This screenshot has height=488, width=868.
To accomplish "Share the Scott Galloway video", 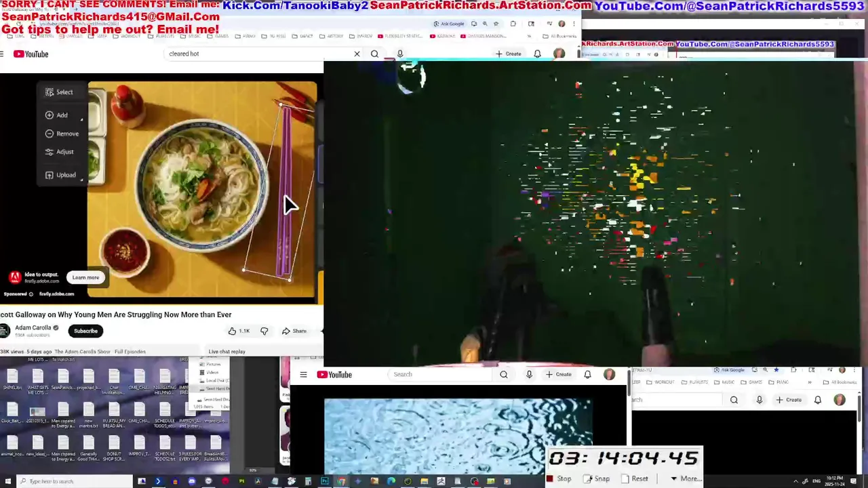I will pos(294,331).
